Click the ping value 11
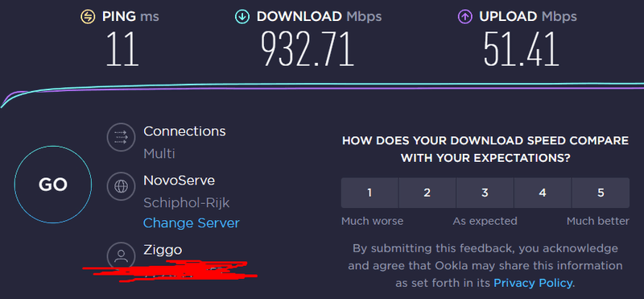The width and height of the screenshot is (644, 299). 122,50
